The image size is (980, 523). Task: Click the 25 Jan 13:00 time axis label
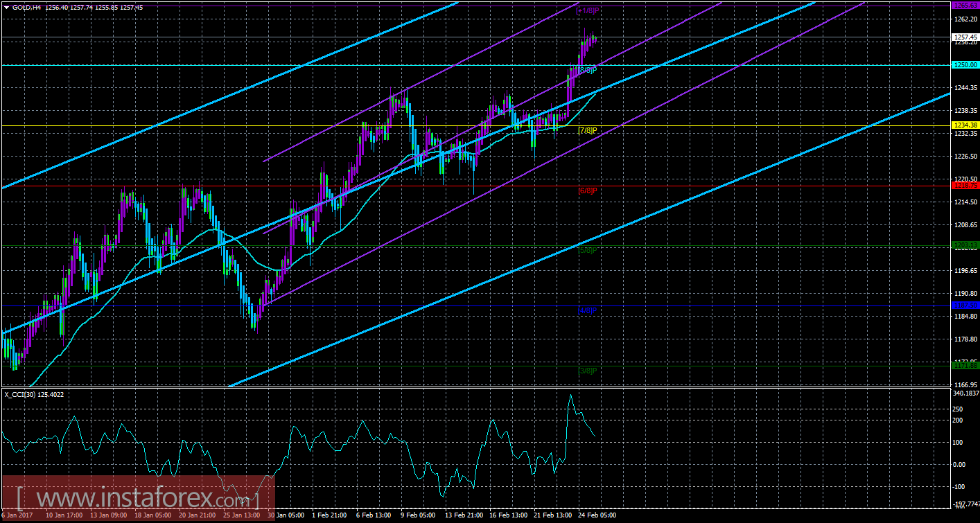(243, 515)
